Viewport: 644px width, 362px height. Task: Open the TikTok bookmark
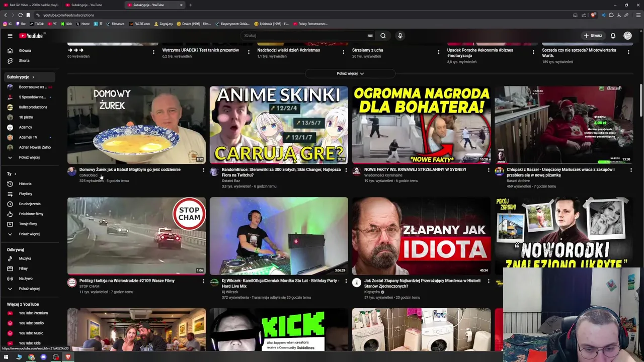point(37,24)
